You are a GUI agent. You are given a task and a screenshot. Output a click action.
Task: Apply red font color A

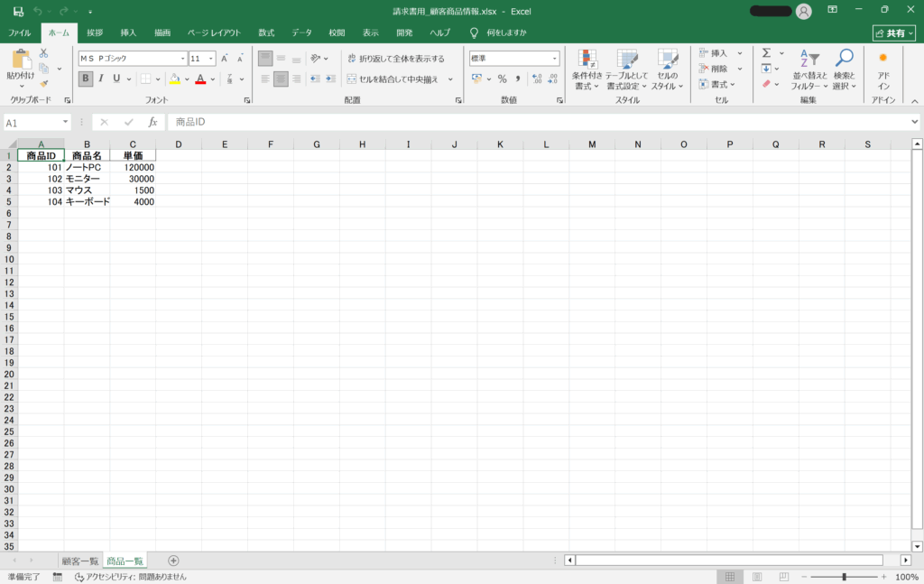200,79
